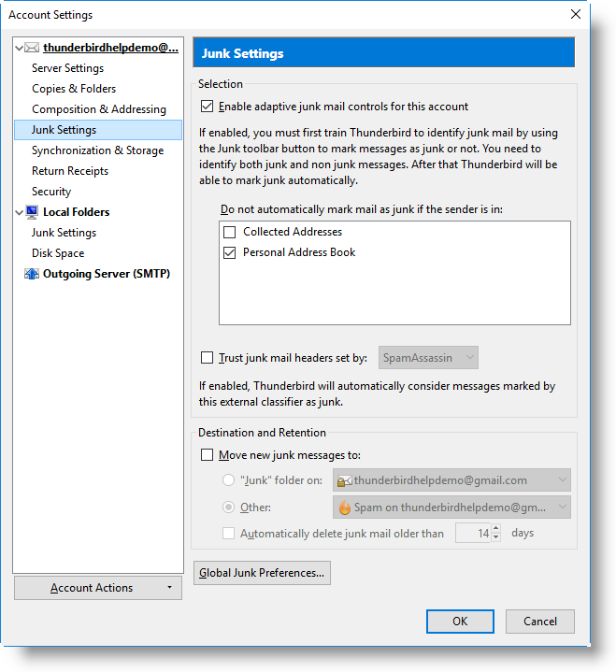Select the Local Folders label

[77, 212]
